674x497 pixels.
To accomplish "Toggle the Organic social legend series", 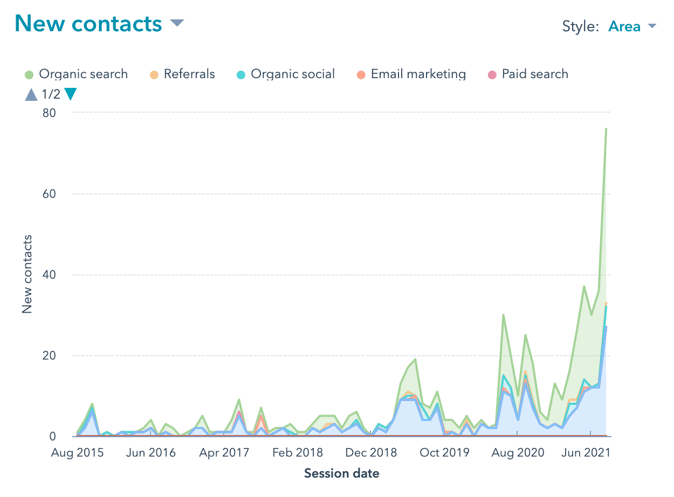I will (286, 74).
